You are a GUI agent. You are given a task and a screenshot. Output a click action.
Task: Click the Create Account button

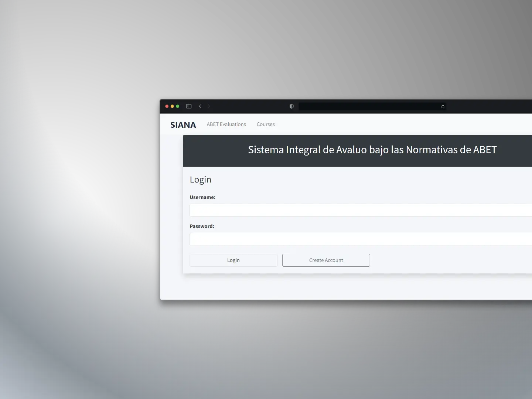(326, 260)
